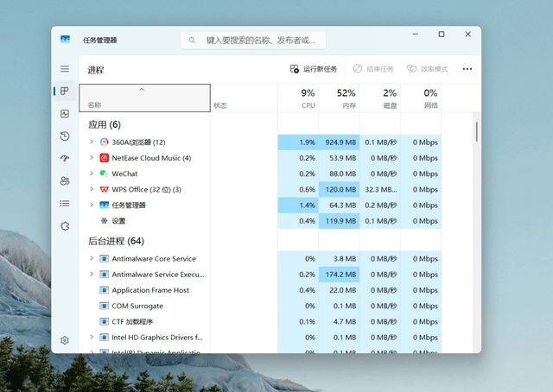Viewport: 553px width, 392px height.
Task: Click 运行新任务 button
Action: [314, 69]
